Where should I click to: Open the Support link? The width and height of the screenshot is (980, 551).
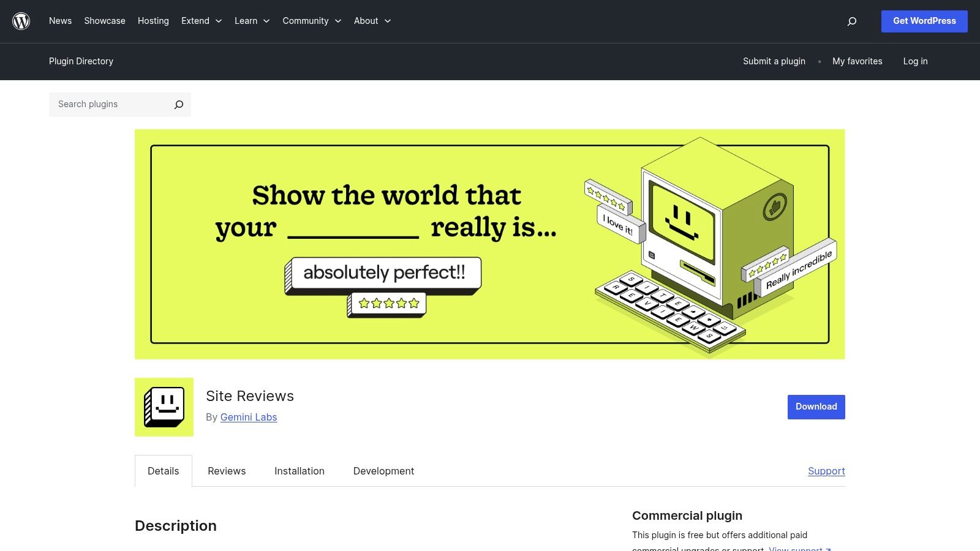(826, 471)
